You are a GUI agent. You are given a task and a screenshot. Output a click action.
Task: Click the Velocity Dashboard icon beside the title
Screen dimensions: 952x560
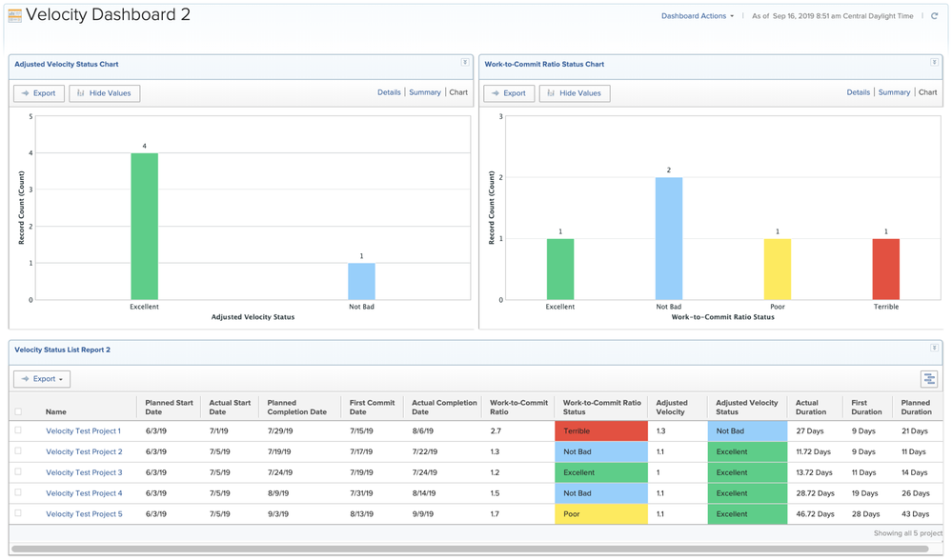click(14, 15)
